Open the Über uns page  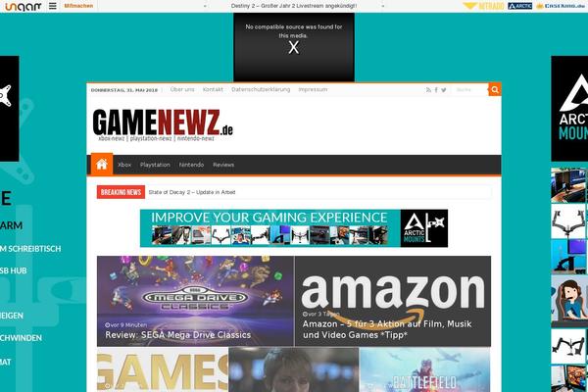pos(182,89)
